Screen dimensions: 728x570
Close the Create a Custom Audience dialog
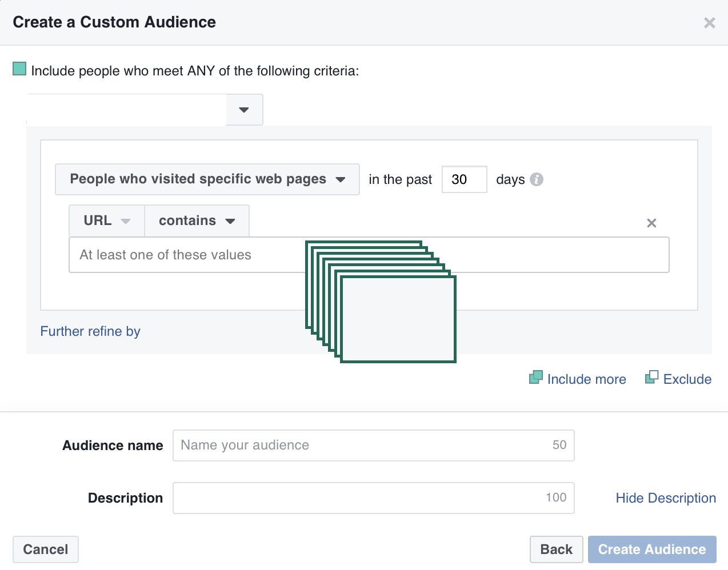coord(709,23)
